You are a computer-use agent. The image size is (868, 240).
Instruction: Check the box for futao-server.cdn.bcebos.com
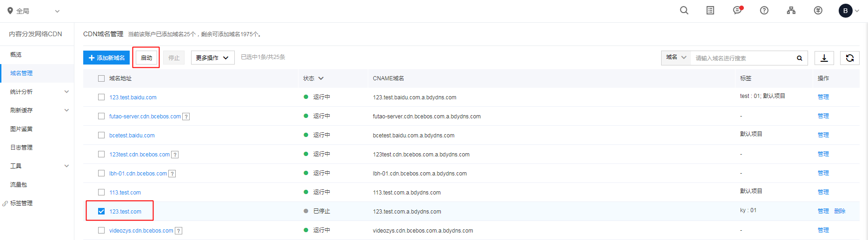101,116
